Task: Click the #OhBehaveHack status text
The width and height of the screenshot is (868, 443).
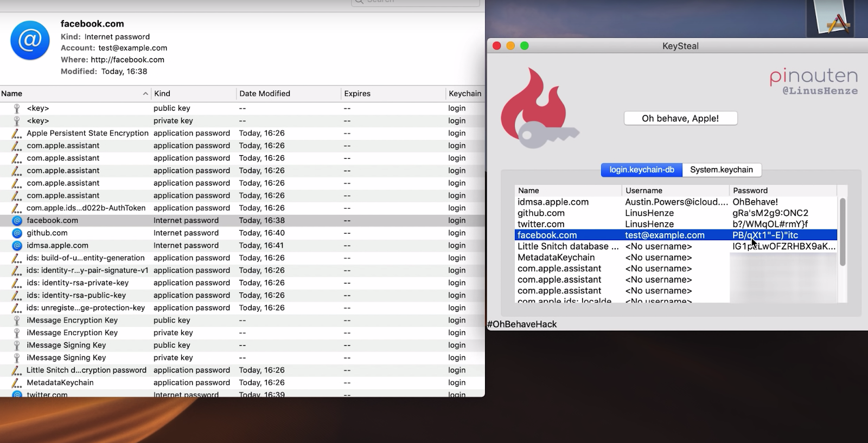Action: [522, 324]
